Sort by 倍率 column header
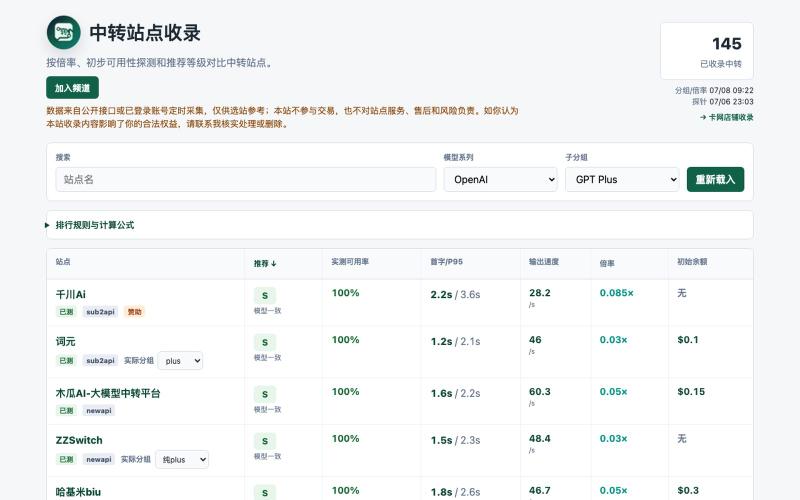800x500 pixels. click(607, 263)
